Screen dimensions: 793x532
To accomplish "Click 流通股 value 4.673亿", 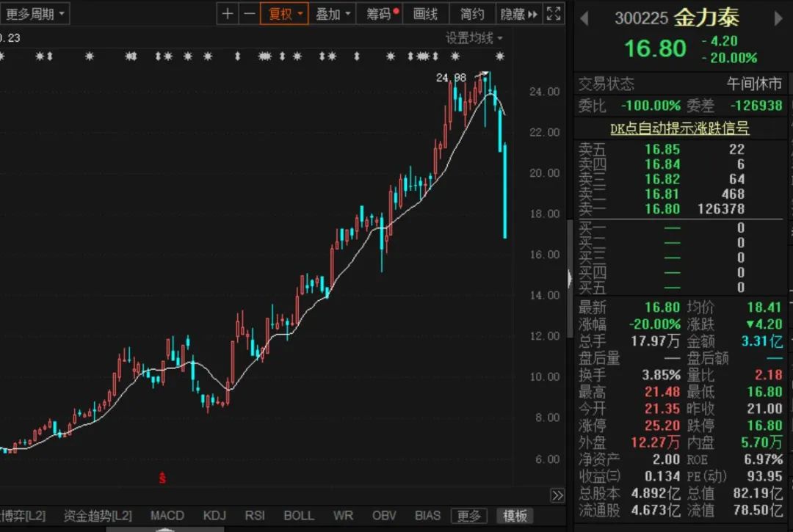I will (656, 510).
